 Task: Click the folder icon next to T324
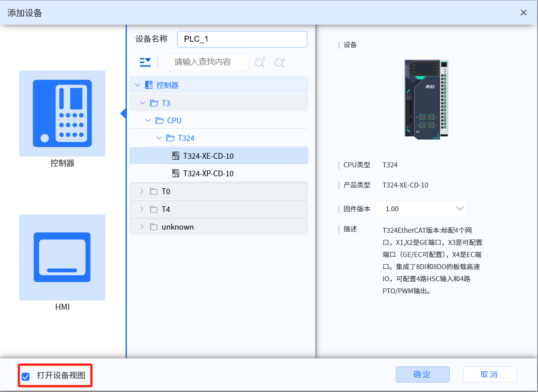coord(170,138)
